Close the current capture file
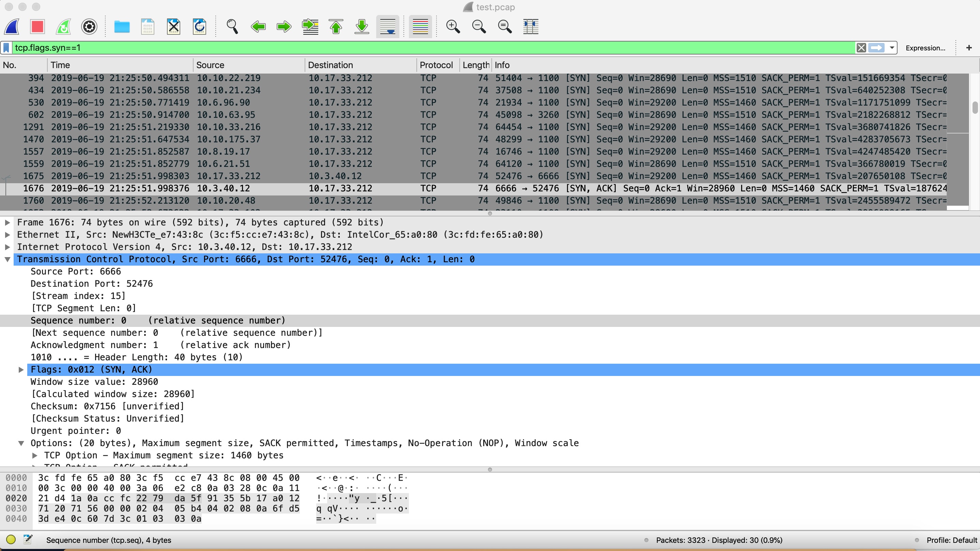The image size is (980, 551). point(173,27)
